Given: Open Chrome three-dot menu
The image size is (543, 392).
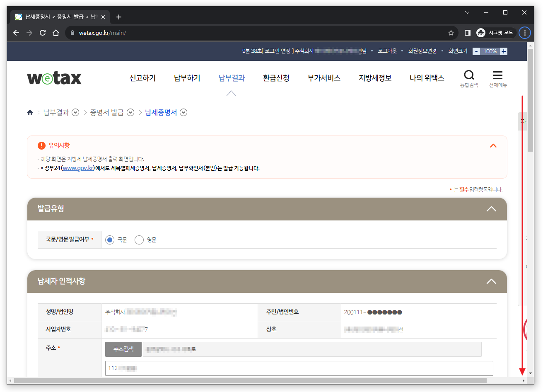Looking at the screenshot, I should point(525,33).
